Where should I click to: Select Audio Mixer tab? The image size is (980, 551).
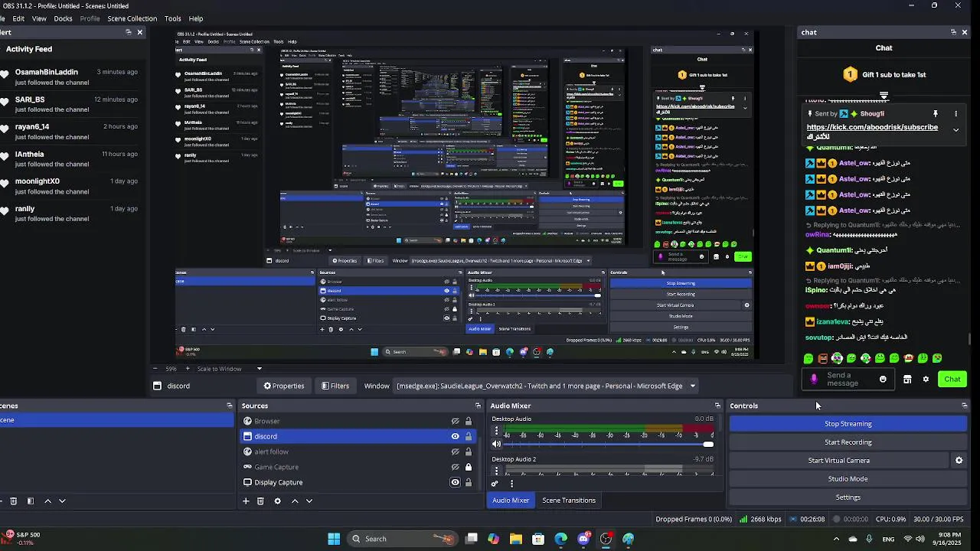click(x=511, y=500)
